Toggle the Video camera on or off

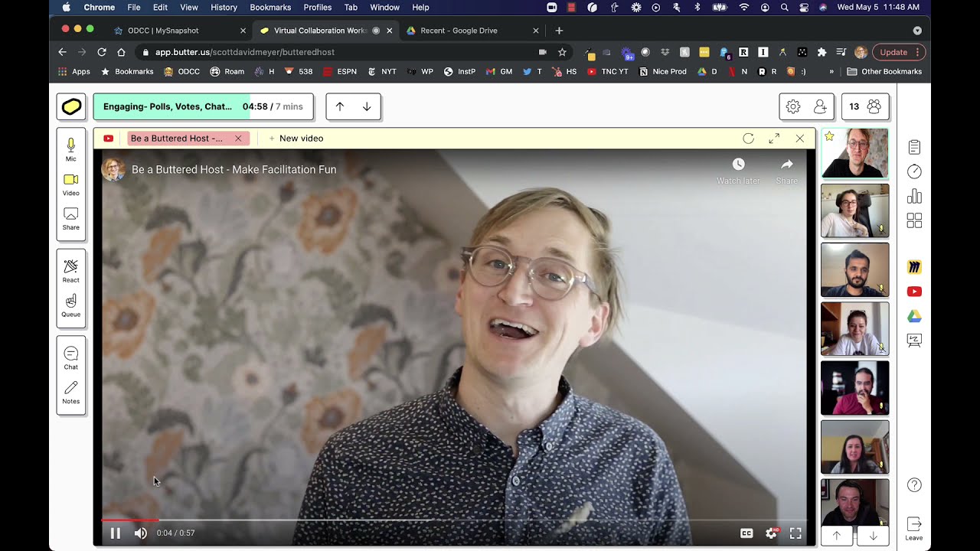click(x=70, y=184)
